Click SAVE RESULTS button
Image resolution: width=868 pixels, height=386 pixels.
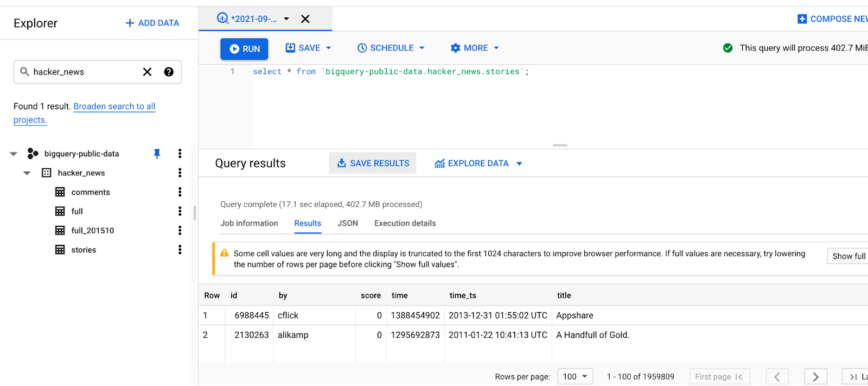[373, 163]
